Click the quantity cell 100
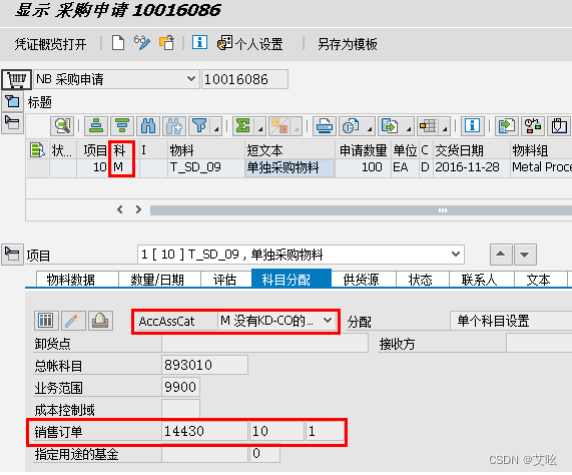This screenshot has width=572, height=475. tap(363, 167)
